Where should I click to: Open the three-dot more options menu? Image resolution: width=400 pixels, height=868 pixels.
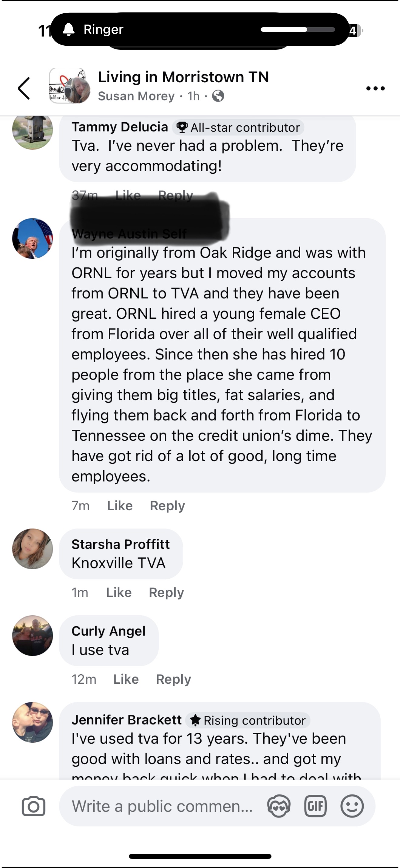(375, 88)
